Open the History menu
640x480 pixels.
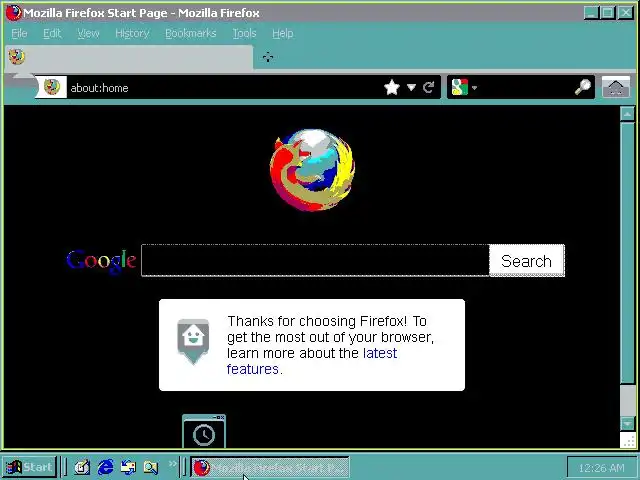(x=132, y=33)
